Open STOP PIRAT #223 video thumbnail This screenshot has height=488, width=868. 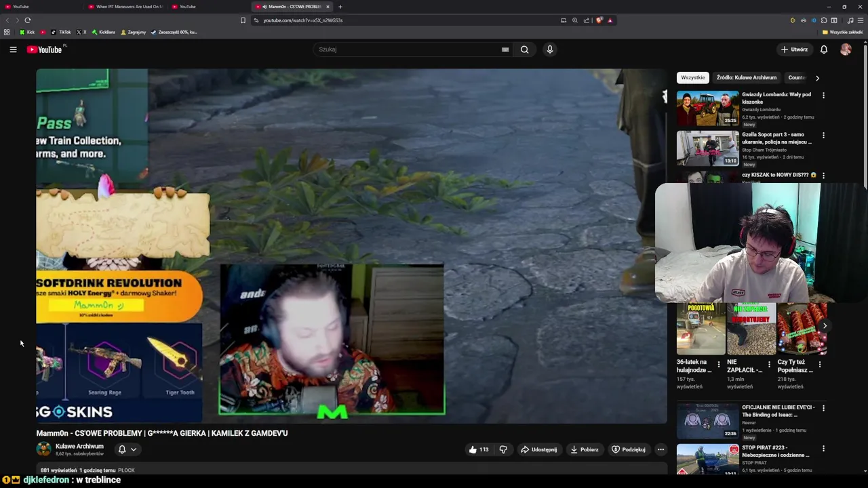pos(707,459)
